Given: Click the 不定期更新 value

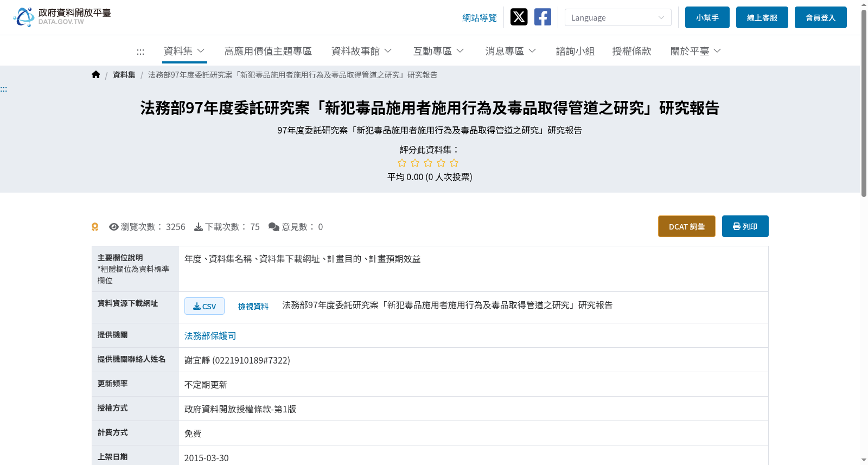Looking at the screenshot, I should [206, 385].
